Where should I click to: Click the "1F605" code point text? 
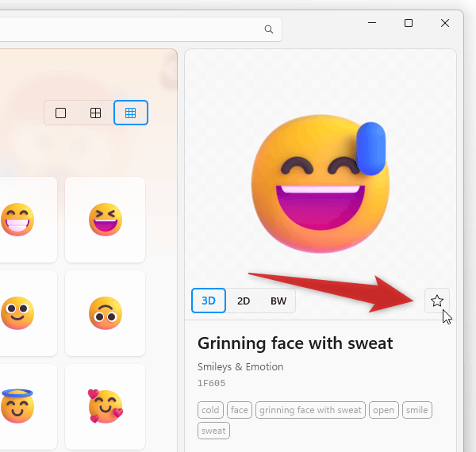tap(212, 383)
